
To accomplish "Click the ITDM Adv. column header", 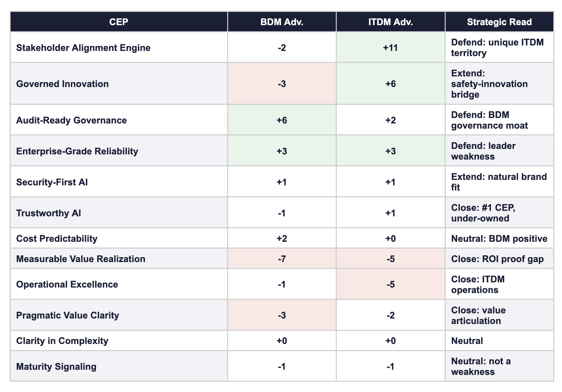I will click(x=390, y=22).
